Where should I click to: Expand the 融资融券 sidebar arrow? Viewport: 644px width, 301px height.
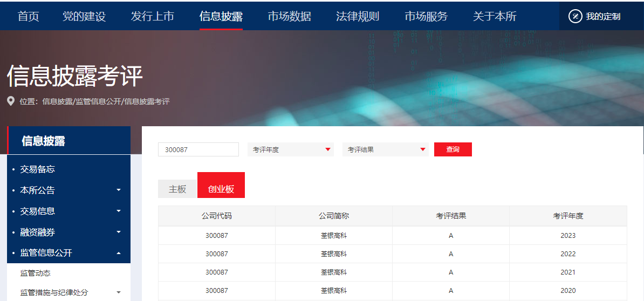[119, 232]
